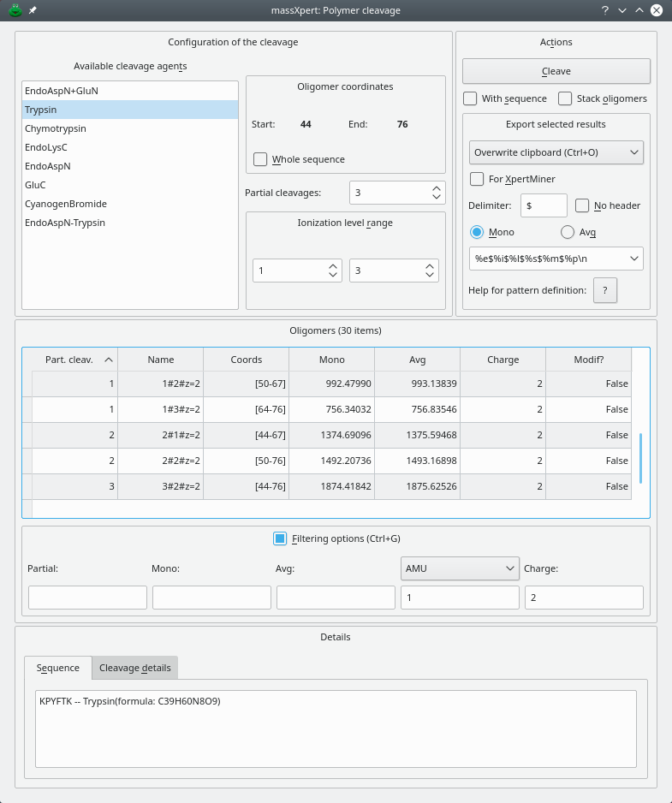672x803 pixels.
Task: Click avg mass cell 756.83546
Action: (418, 409)
